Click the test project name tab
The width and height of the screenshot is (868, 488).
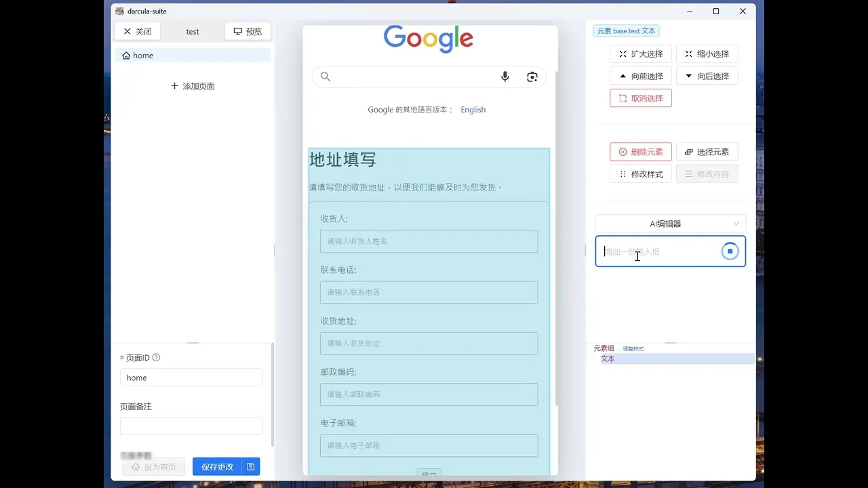pos(193,31)
